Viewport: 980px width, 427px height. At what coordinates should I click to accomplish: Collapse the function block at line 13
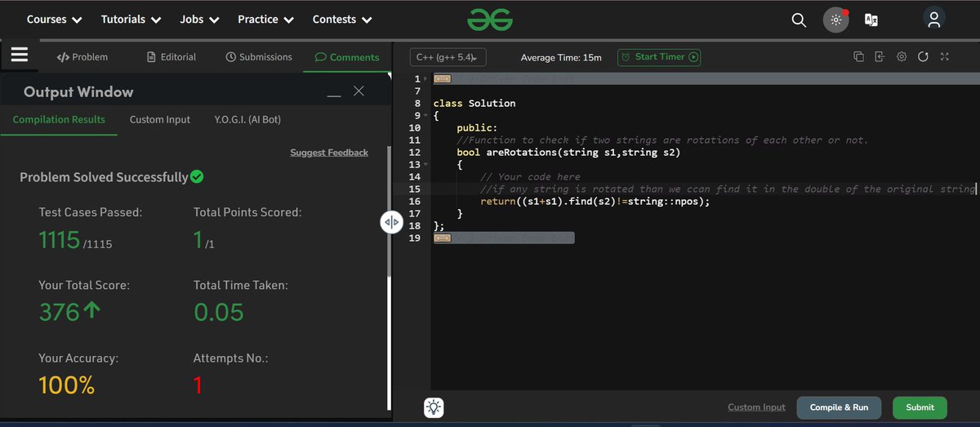(x=425, y=165)
